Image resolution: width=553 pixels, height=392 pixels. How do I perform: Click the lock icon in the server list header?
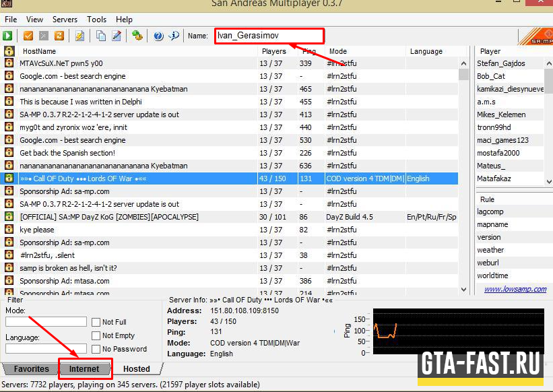point(9,51)
